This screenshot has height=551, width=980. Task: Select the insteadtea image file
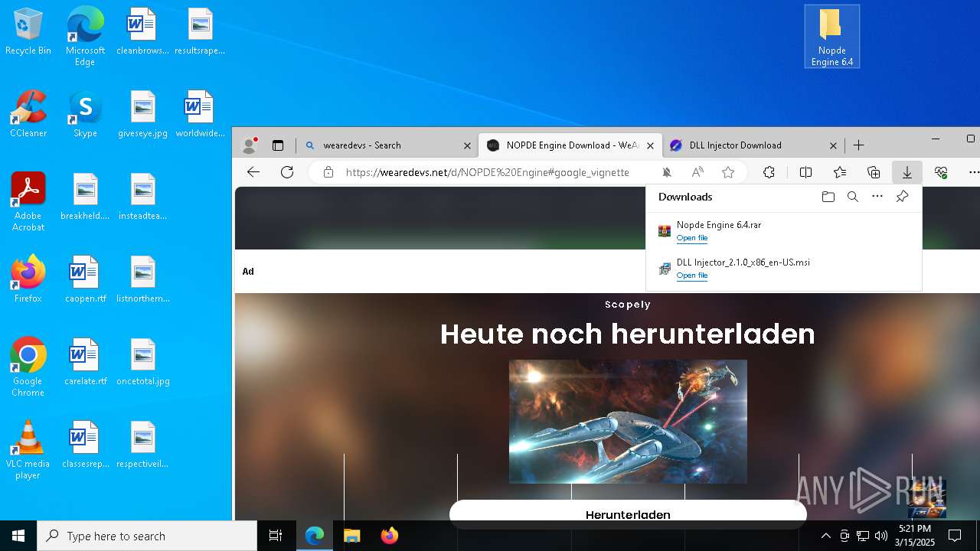pos(142,197)
